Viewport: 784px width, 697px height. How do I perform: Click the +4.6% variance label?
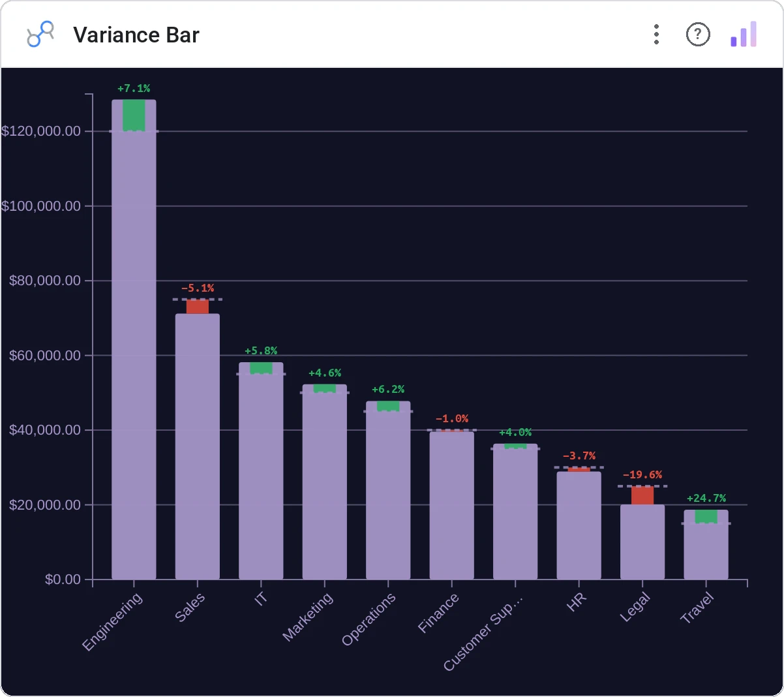coord(325,373)
